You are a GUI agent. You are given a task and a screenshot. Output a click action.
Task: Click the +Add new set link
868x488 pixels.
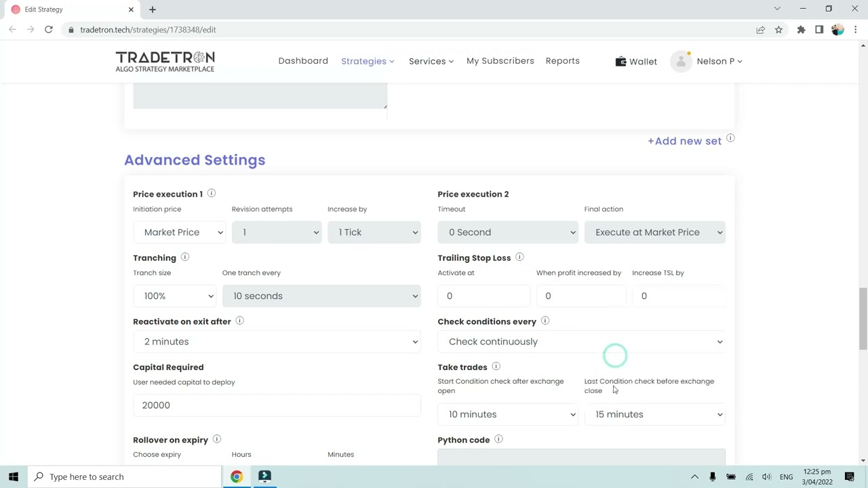click(x=684, y=141)
